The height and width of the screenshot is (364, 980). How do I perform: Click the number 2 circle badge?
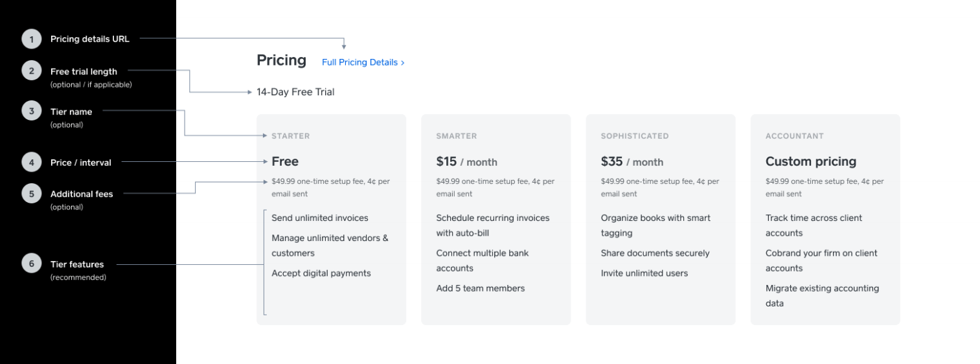(31, 71)
